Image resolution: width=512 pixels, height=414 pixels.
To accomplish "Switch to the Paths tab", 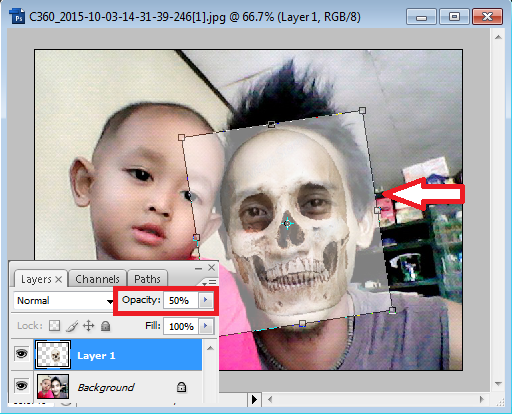I will [x=147, y=279].
